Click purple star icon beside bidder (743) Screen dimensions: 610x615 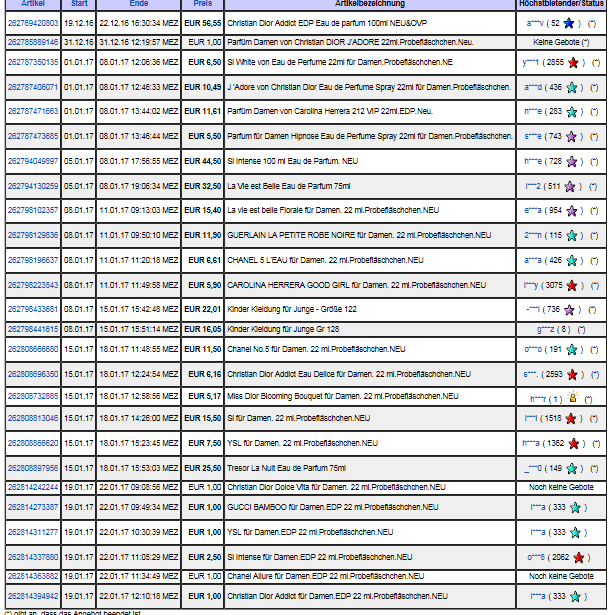[572, 136]
